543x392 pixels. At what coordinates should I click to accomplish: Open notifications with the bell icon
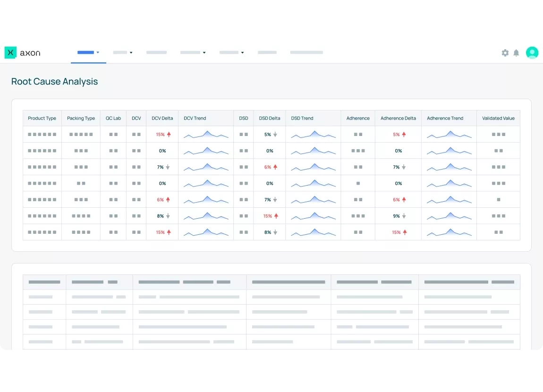(x=516, y=52)
